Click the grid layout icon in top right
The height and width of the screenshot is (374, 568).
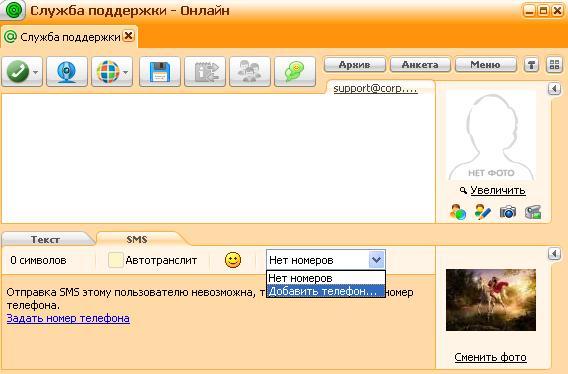554,65
